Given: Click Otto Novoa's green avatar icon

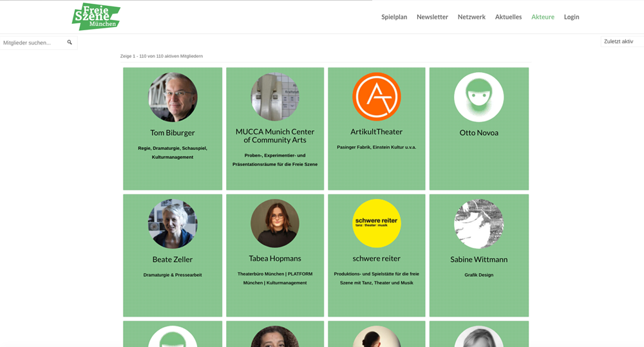Looking at the screenshot, I should point(479,97).
